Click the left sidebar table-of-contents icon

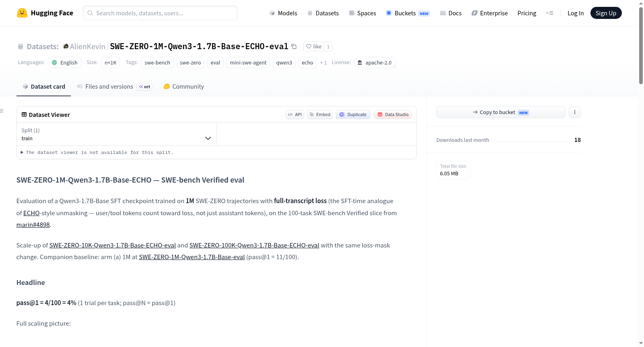[2, 111]
